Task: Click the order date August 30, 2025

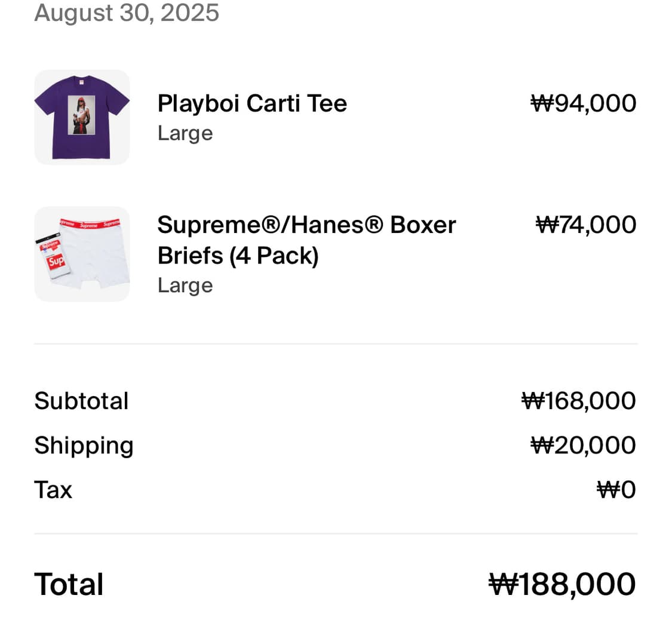Action: 127,13
